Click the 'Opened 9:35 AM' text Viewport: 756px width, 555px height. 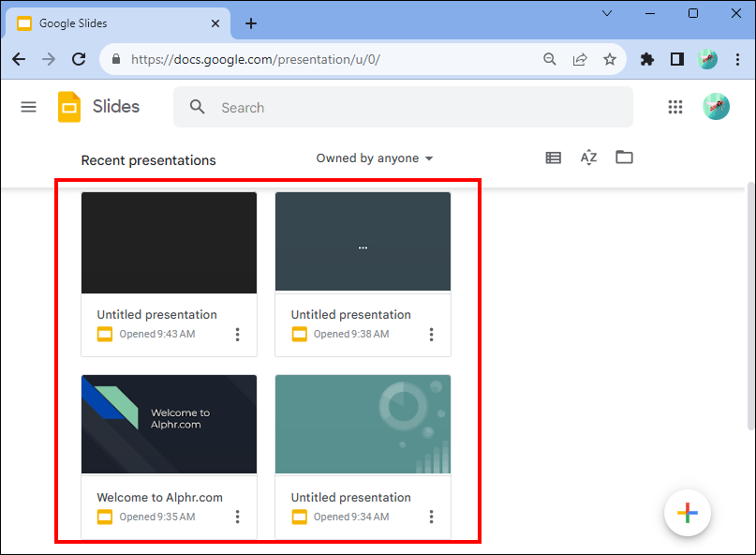click(x=157, y=517)
